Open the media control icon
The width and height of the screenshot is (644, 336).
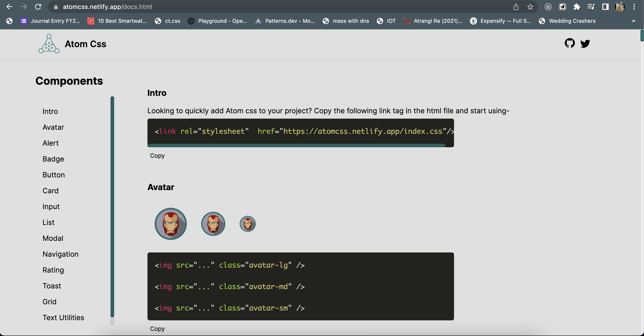(591, 7)
